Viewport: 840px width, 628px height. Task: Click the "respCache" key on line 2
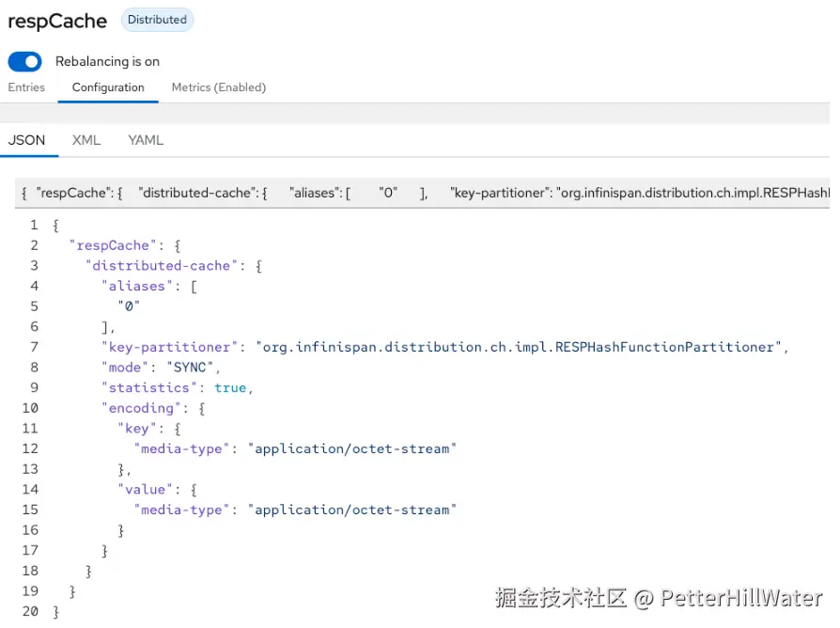[x=113, y=245]
